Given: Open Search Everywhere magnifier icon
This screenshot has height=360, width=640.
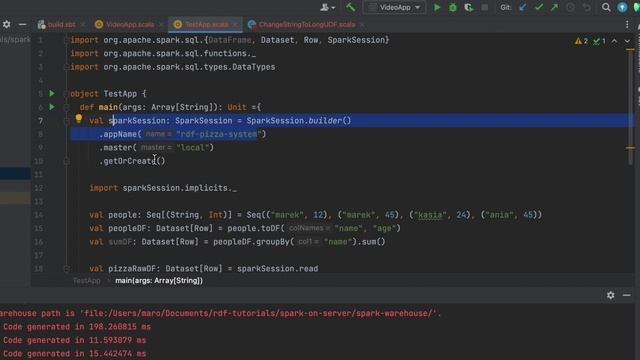Looking at the screenshot, I should tap(606, 7).
